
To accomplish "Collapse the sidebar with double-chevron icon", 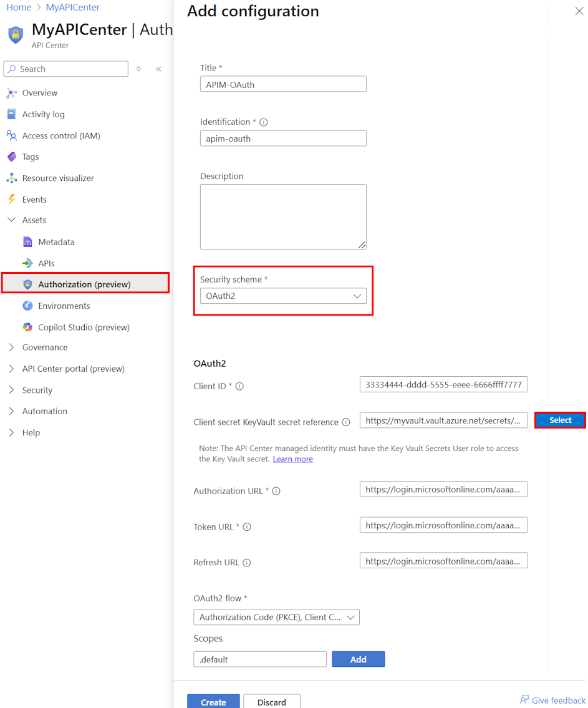I will tap(159, 69).
